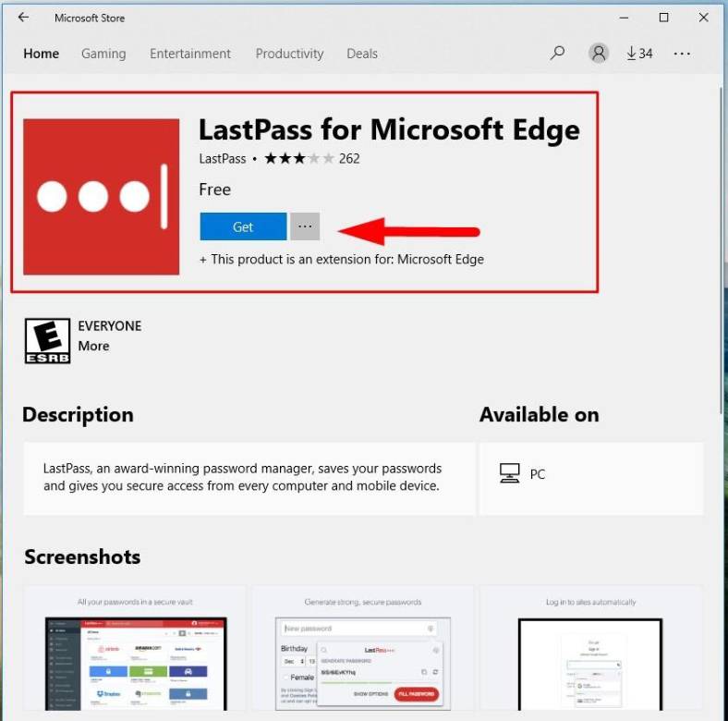Click the ESRB Everyone rating badge
728x721 pixels.
pyautogui.click(x=47, y=340)
